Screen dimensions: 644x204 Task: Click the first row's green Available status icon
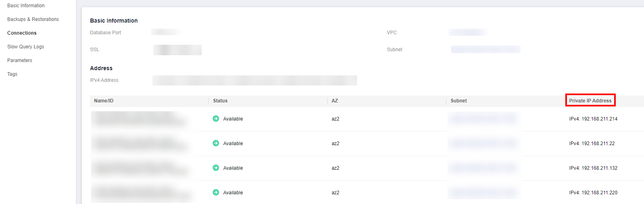216,119
